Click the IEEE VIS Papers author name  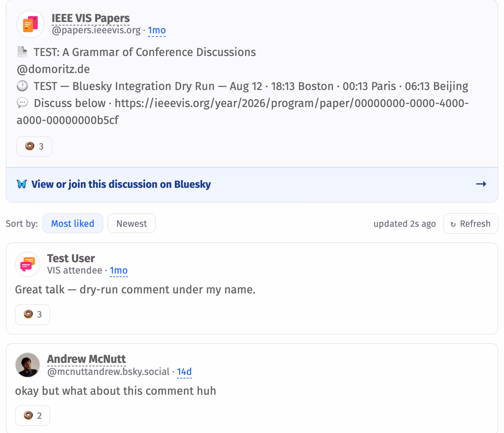[x=91, y=18]
